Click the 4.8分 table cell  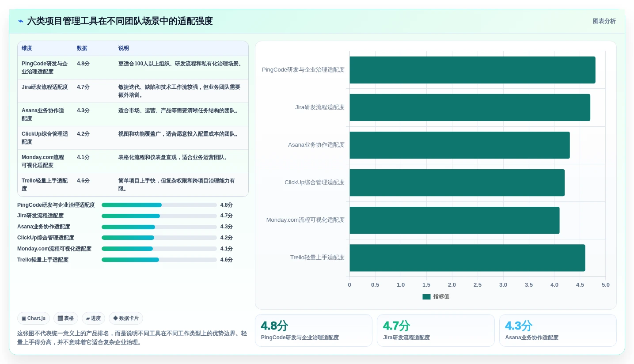(x=83, y=64)
